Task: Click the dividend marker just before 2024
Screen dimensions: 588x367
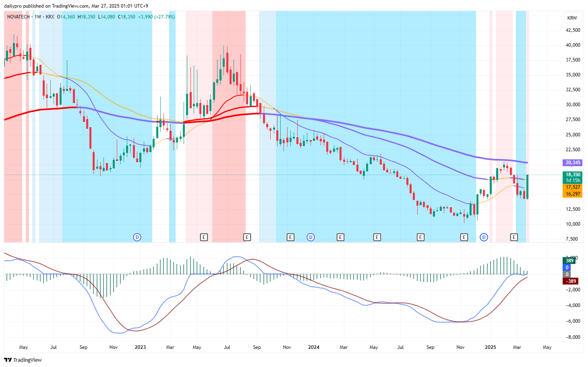Action: pyautogui.click(x=311, y=237)
